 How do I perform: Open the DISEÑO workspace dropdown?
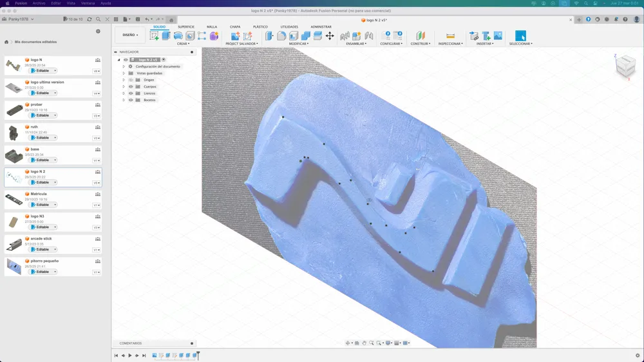pos(130,35)
